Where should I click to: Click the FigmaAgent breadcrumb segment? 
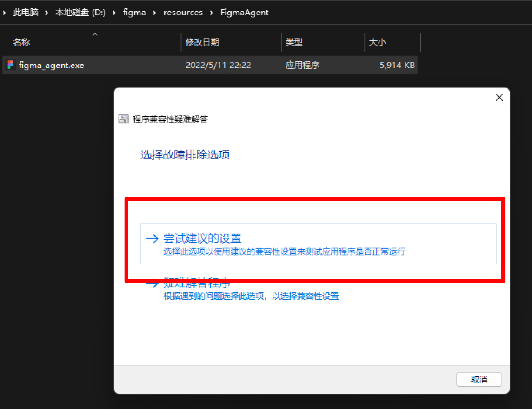tap(244, 13)
